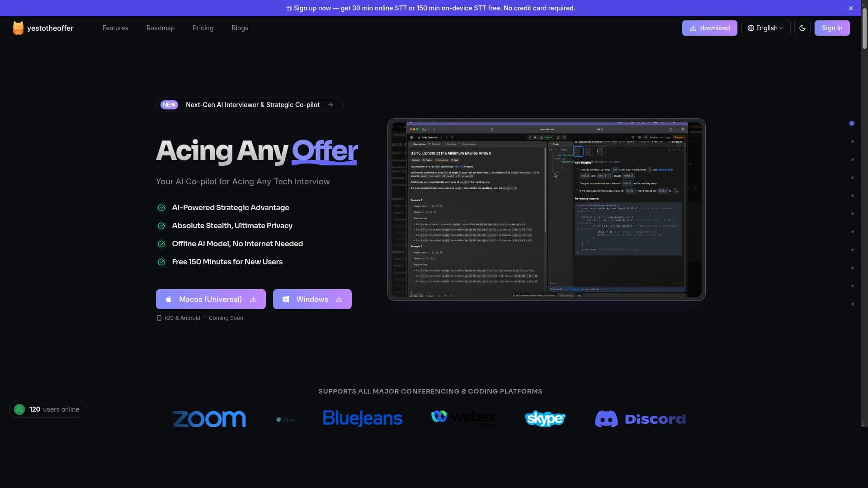Click the gift icon in promo banner
This screenshot has width=868, height=488.
[288, 9]
